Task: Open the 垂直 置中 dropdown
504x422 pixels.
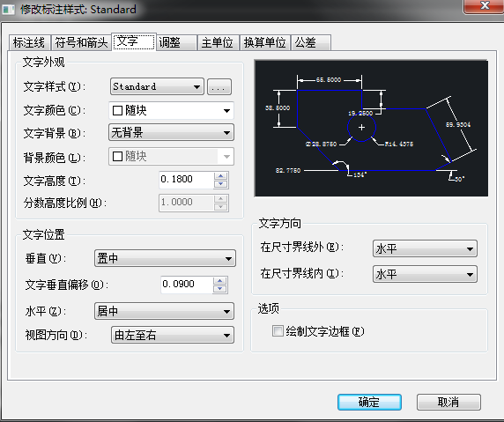Action: tap(166, 258)
